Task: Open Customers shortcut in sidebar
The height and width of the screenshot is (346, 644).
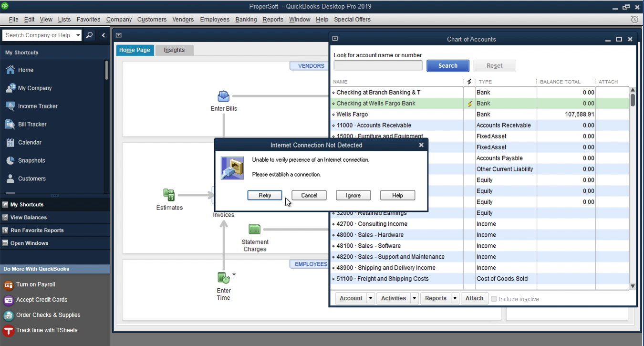Action: [x=25, y=178]
